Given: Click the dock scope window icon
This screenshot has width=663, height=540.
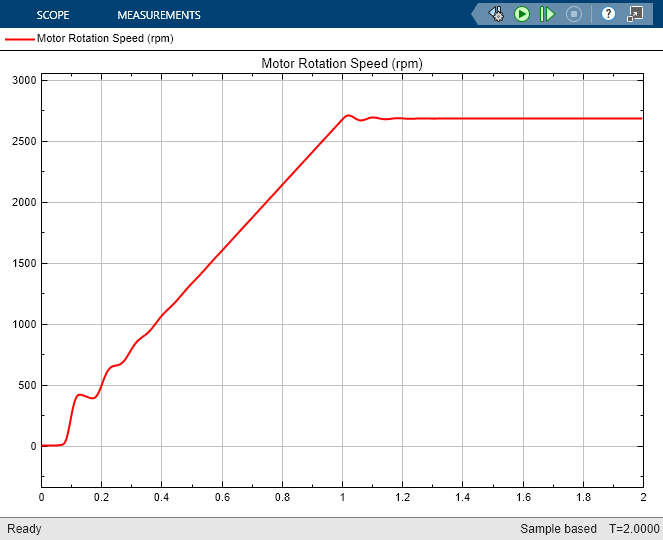Looking at the screenshot, I should [x=635, y=14].
